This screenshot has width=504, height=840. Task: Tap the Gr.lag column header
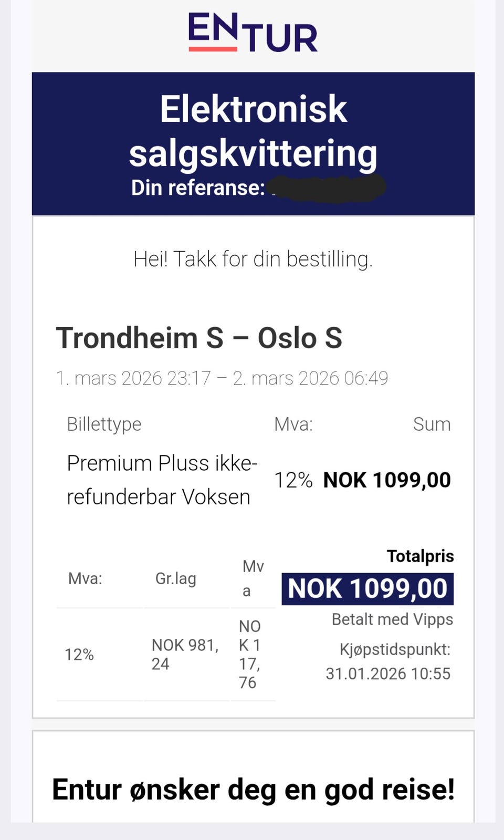point(176,578)
